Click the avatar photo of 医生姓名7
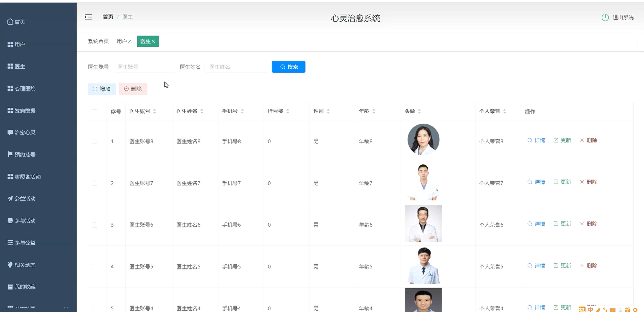 pos(423,182)
